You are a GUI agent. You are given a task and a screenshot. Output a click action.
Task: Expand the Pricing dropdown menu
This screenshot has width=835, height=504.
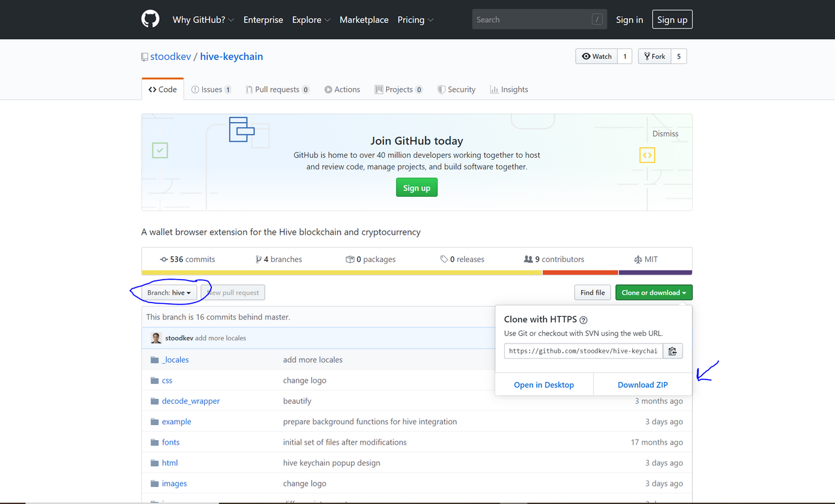click(416, 20)
